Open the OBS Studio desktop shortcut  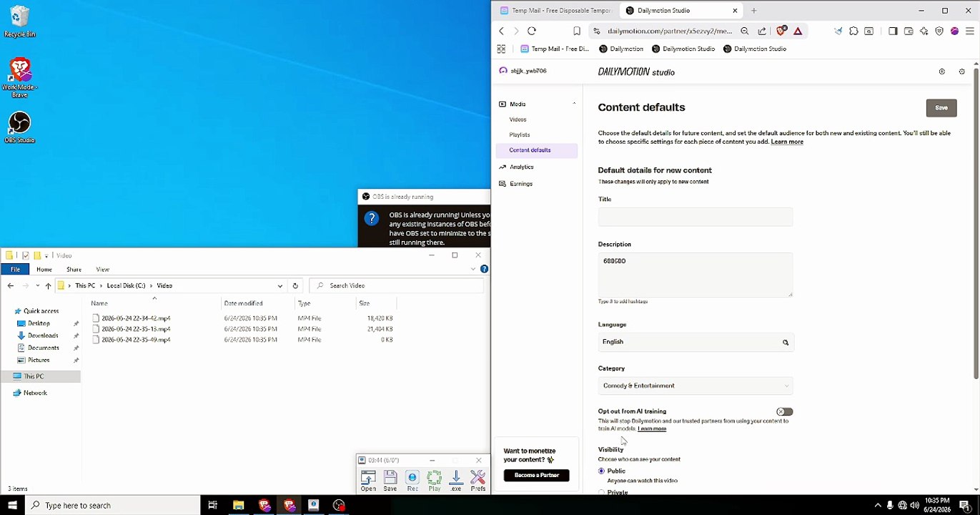tap(19, 127)
